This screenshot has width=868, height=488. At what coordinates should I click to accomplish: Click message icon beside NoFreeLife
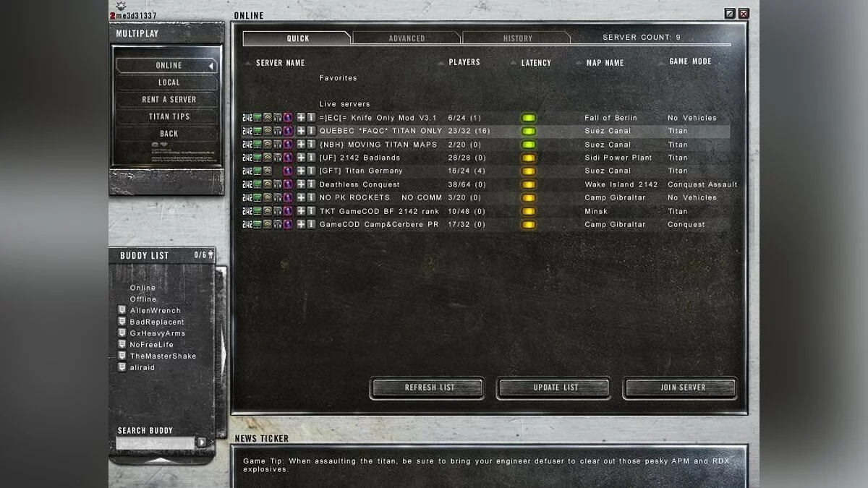[122, 345]
